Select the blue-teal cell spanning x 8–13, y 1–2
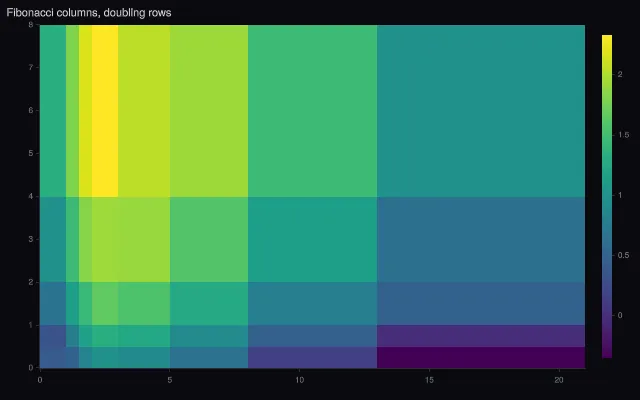Image resolution: width=640 pixels, height=400 pixels. [x=312, y=304]
